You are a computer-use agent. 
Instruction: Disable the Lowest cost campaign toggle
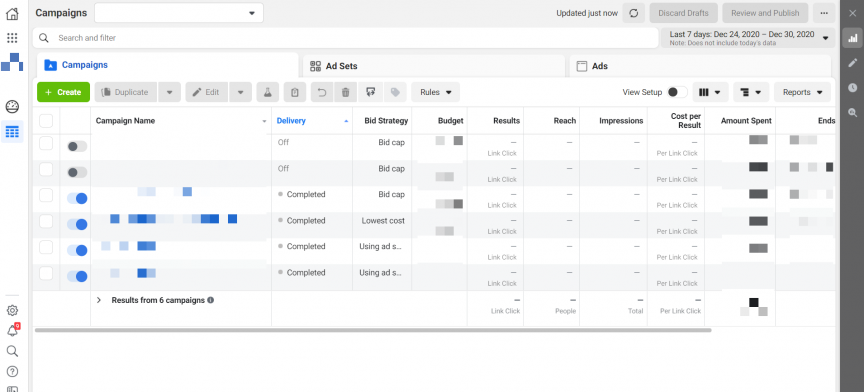pos(77,224)
